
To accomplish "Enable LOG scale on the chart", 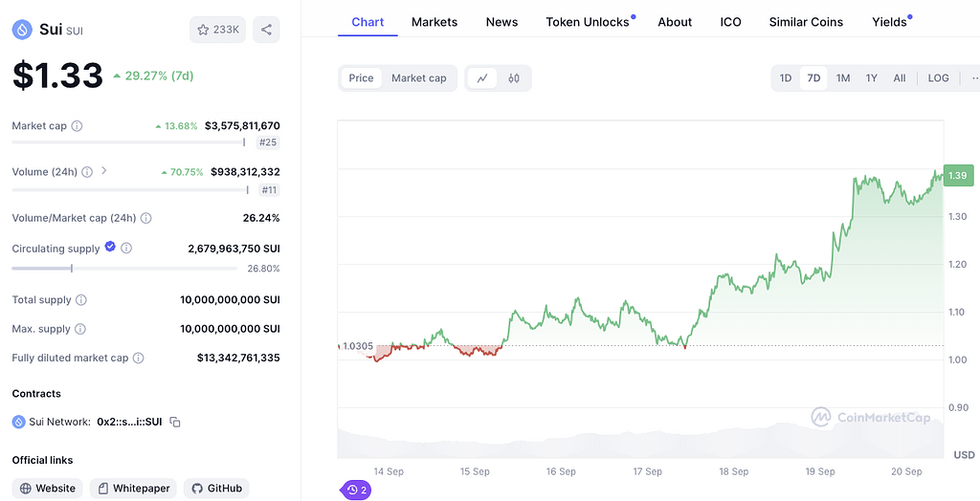I will pyautogui.click(x=938, y=78).
